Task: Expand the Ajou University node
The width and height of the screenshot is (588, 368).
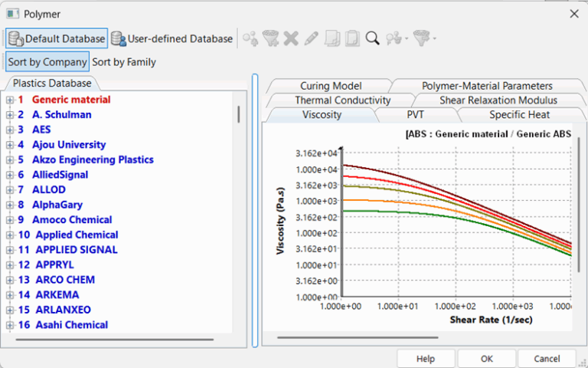Action: (10, 145)
